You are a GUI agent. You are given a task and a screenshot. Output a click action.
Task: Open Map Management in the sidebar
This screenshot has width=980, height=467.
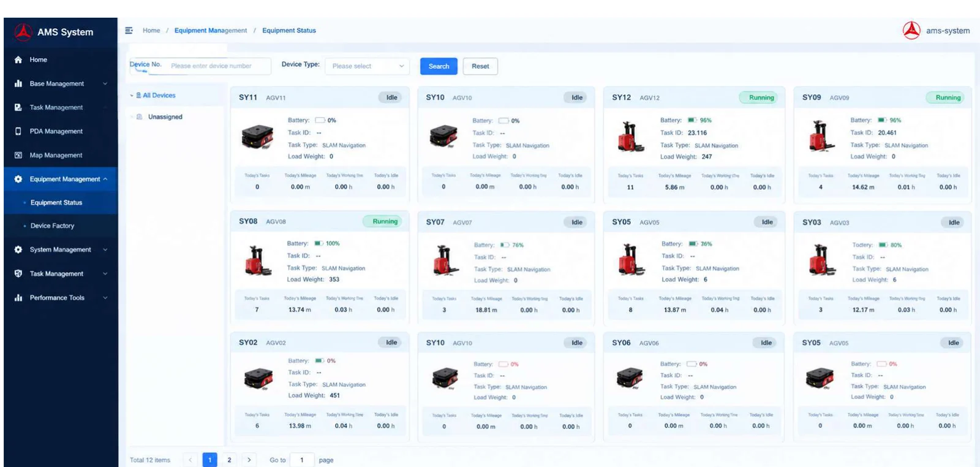tap(61, 155)
